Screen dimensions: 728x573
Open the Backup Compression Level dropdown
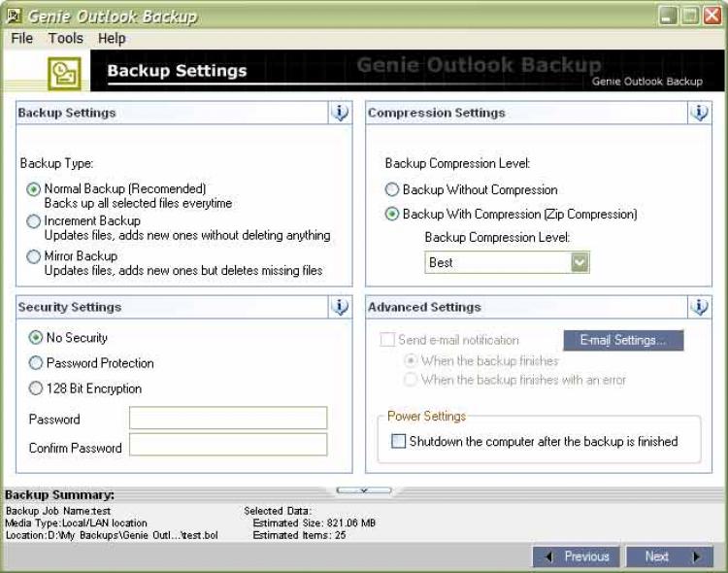579,262
